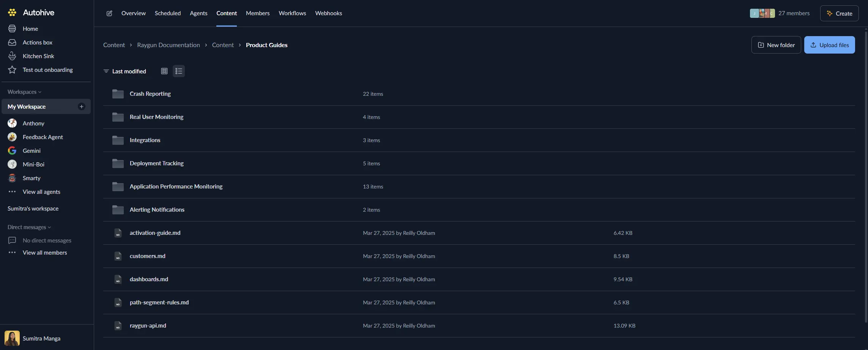The width and height of the screenshot is (868, 350).
Task: Open the Gemini agent
Action: tap(32, 150)
